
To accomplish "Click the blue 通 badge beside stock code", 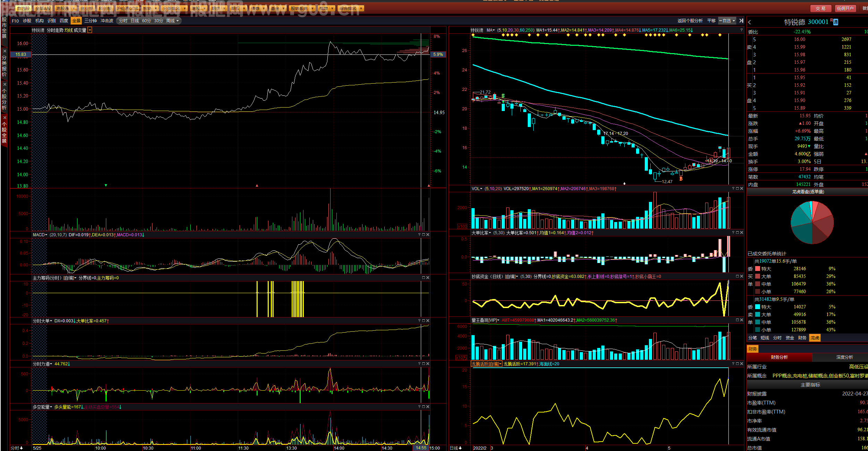I will tap(836, 22).
